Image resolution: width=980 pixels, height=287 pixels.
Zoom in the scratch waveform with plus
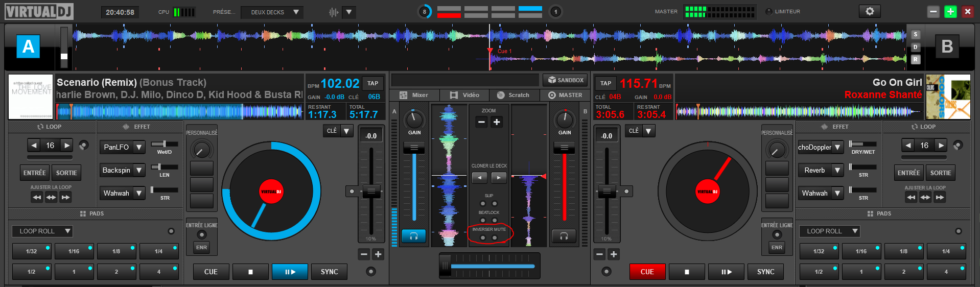(497, 122)
